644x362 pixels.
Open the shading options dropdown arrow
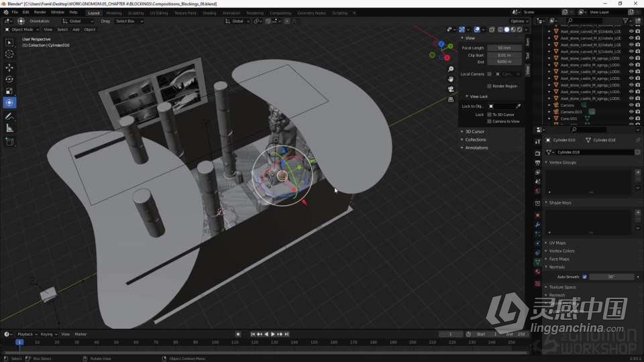pyautogui.click(x=526, y=29)
